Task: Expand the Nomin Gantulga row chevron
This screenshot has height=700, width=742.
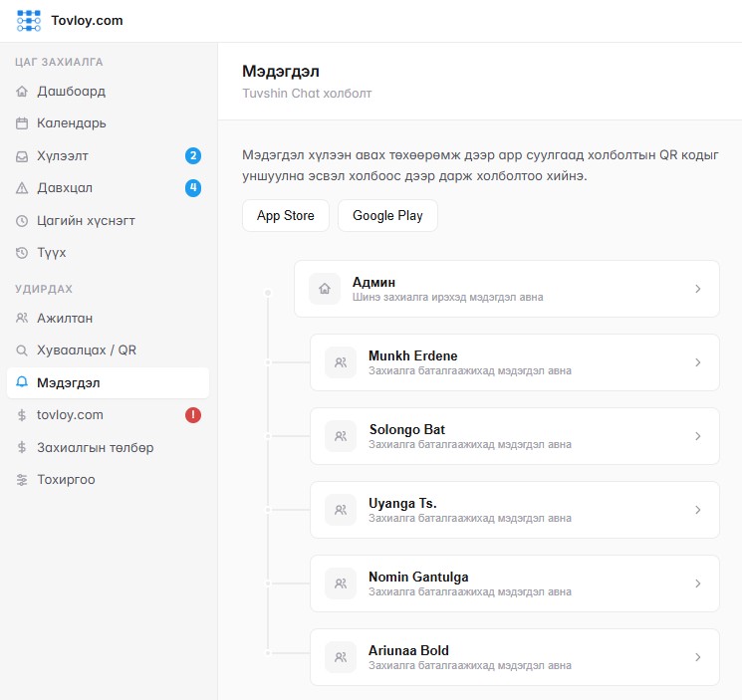Action: coord(697,583)
